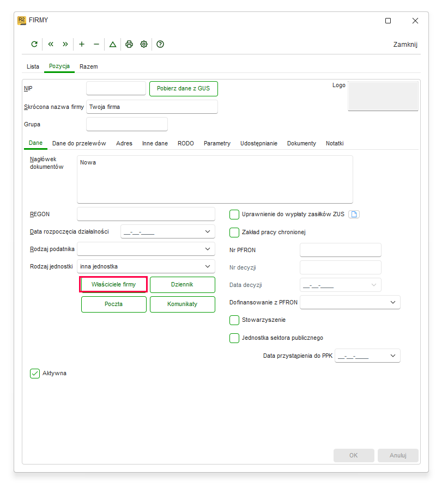The image size is (448, 495).
Task: Click the R2 application icon in title bar
Action: click(21, 21)
